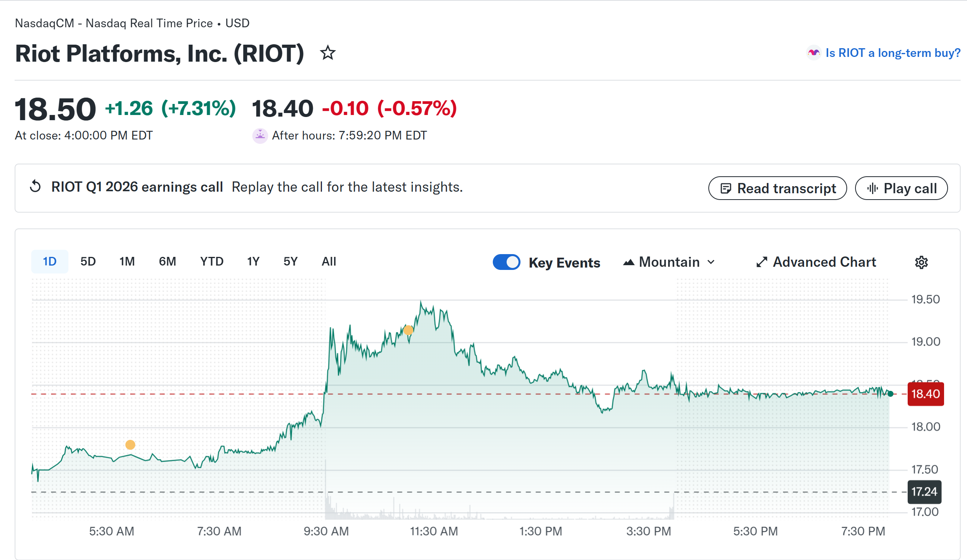Viewport: 967px width, 560px height.
Task: Click the Advanced Chart expand arrows icon
Action: click(x=762, y=262)
